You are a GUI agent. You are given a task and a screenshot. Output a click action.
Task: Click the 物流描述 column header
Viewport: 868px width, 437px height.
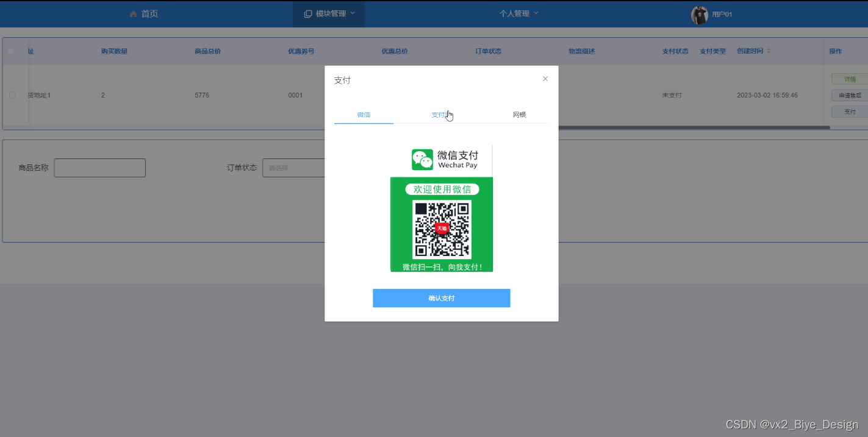(x=581, y=51)
